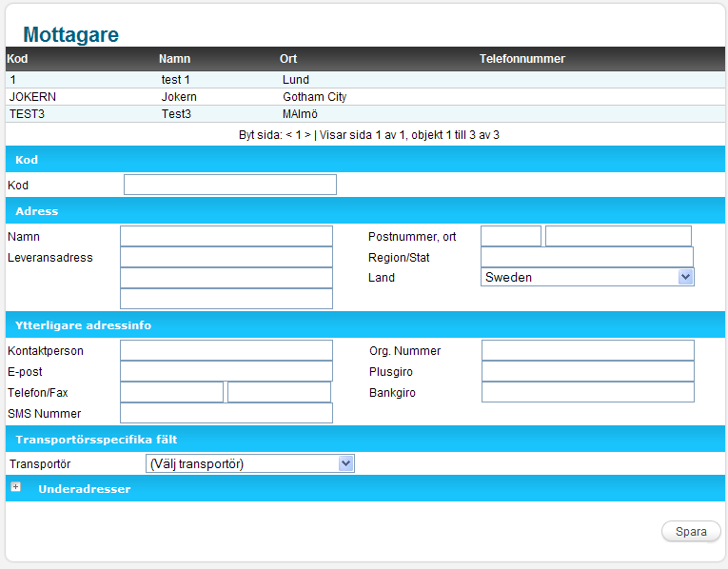Image resolution: width=728 pixels, height=569 pixels.
Task: Select the TEST3 code cell
Action: (27, 114)
